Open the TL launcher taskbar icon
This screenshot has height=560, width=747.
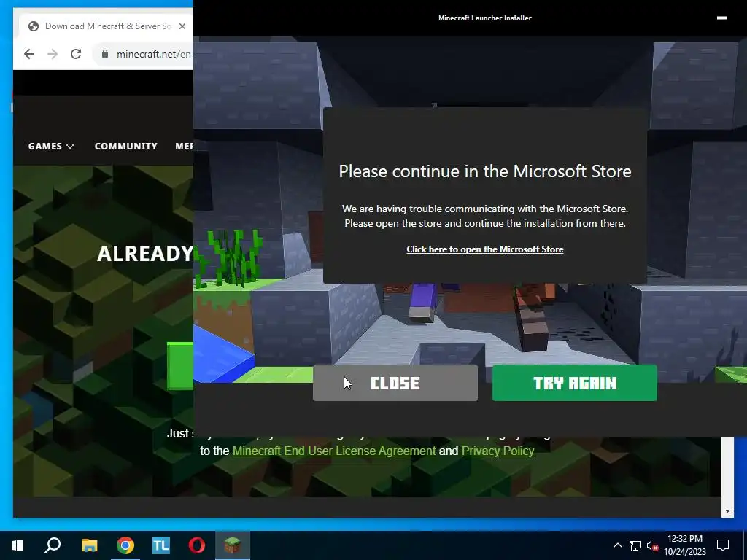161,545
